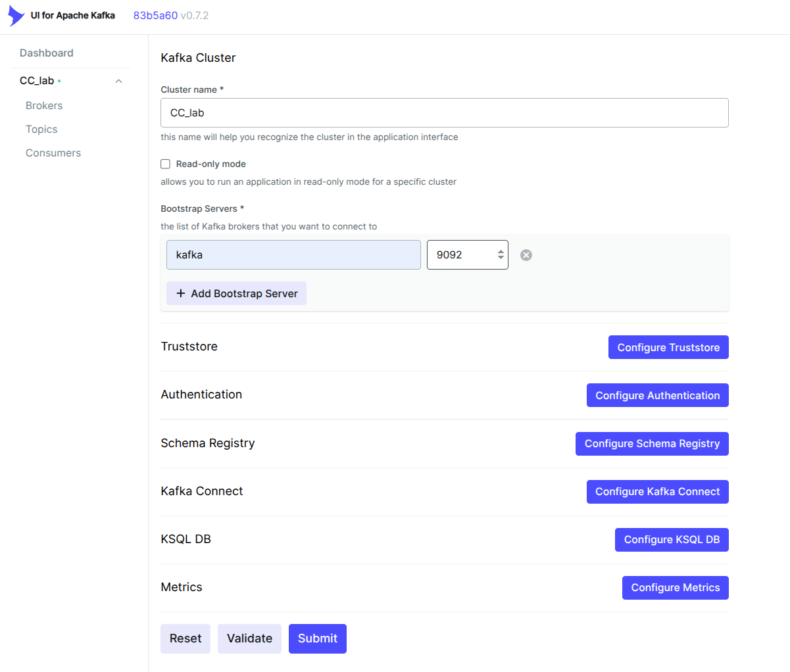
Task: Click Configure Authentication
Action: pyautogui.click(x=658, y=395)
